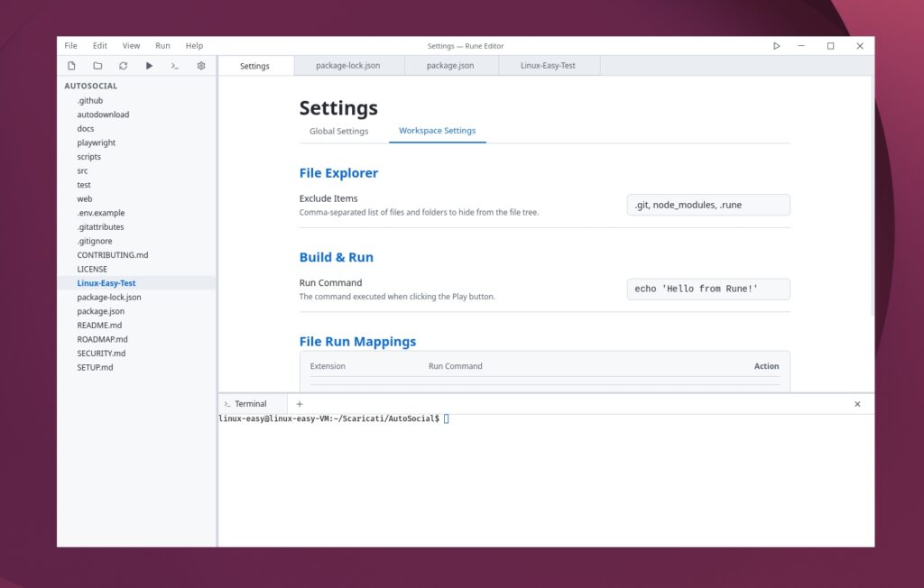This screenshot has width=924, height=588.
Task: Open the File menu
Action: click(70, 45)
